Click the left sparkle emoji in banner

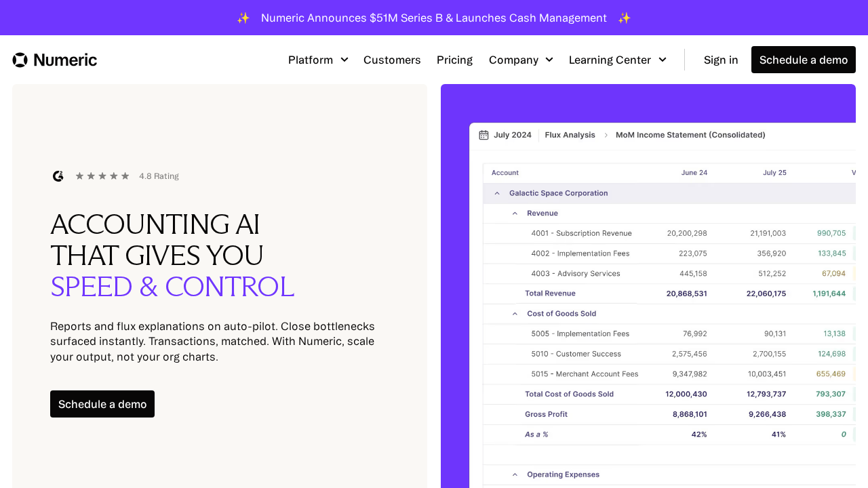click(243, 18)
